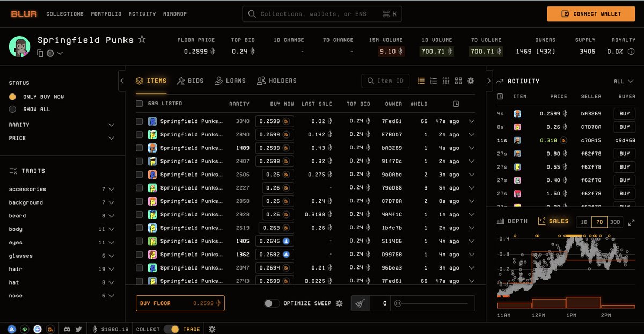Click the LooksRare marketplace icon in footer

coord(25,329)
